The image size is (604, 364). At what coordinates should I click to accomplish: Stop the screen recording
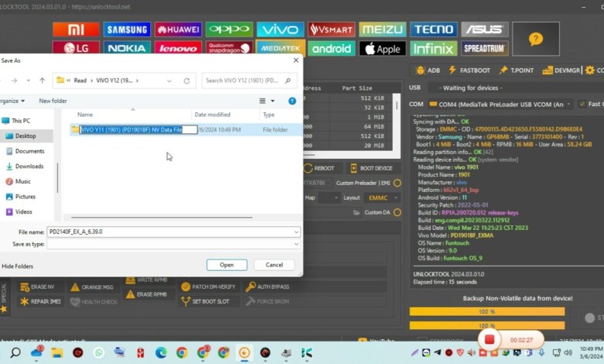(489, 339)
